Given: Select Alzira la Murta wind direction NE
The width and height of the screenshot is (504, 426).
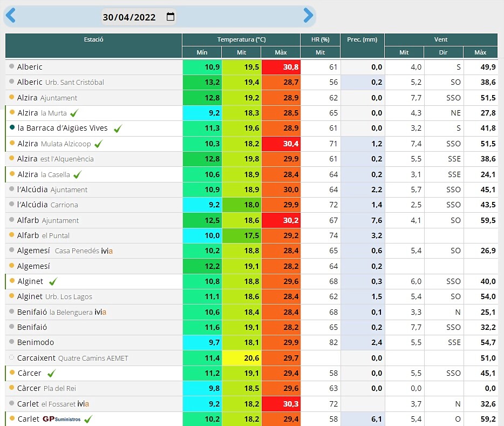Looking at the screenshot, I should tap(444, 113).
